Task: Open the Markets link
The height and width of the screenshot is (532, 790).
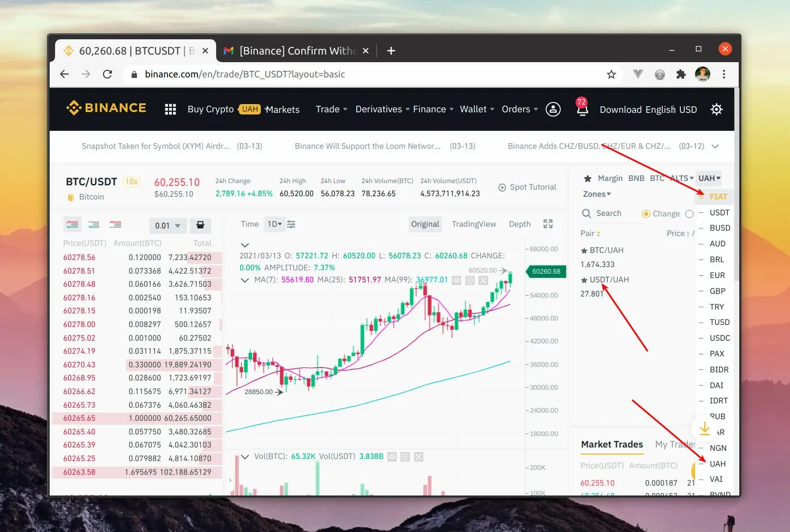Action: [x=283, y=110]
